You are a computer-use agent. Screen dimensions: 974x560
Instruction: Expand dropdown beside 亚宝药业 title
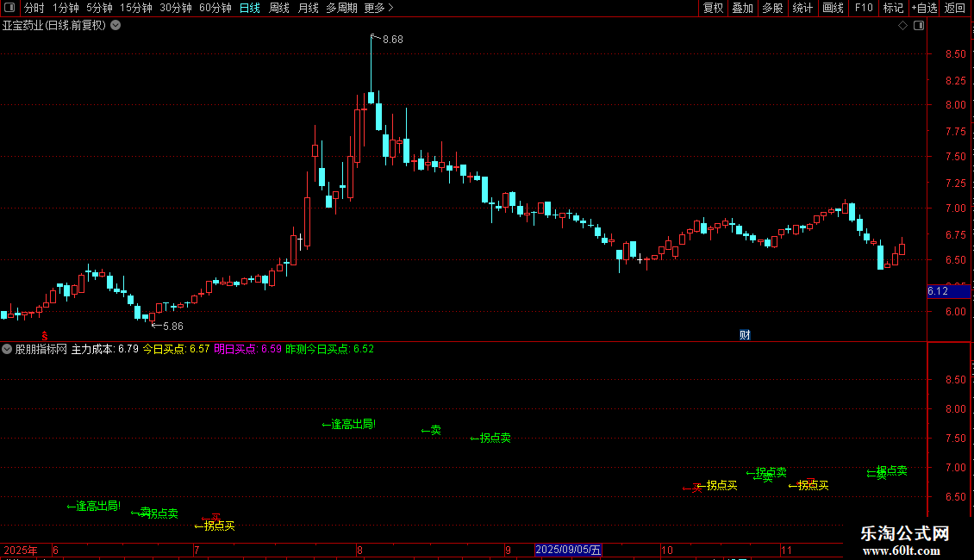116,25
